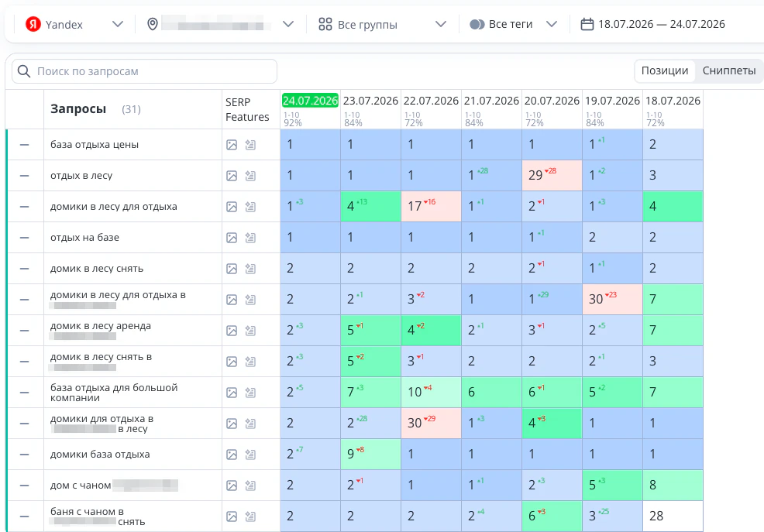Click the «SERP Features» column header
The height and width of the screenshot is (532, 764).
tap(247, 109)
